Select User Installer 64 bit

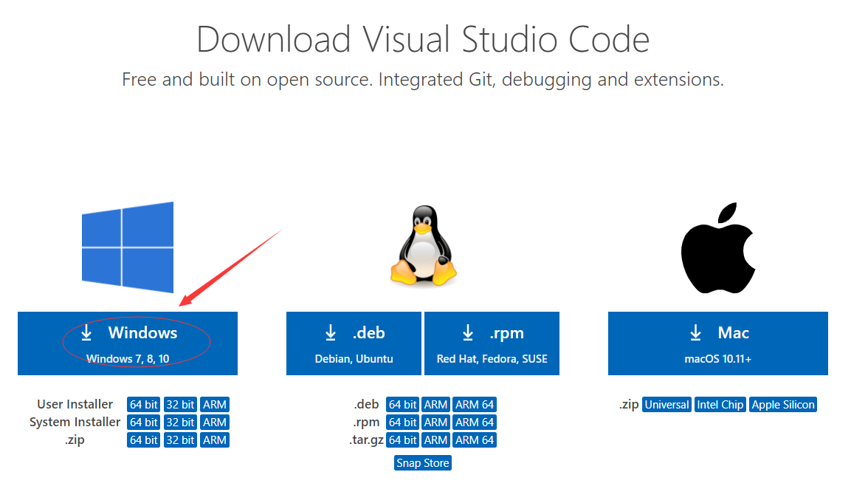click(143, 405)
